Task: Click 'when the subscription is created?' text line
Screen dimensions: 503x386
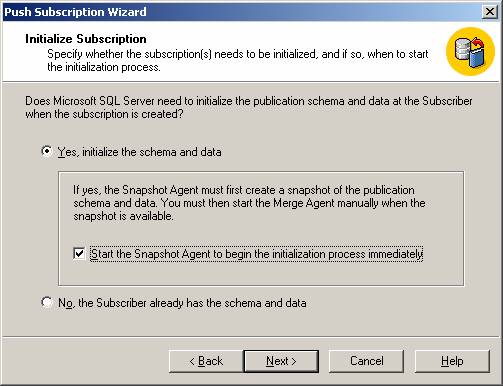Action: pyautogui.click(x=104, y=114)
